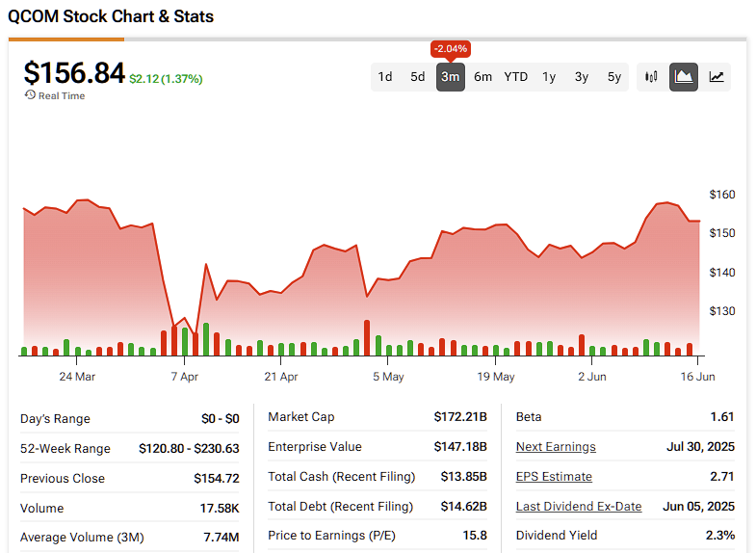Open the EPS Estimate link
This screenshot has height=553, width=756.
[554, 477]
